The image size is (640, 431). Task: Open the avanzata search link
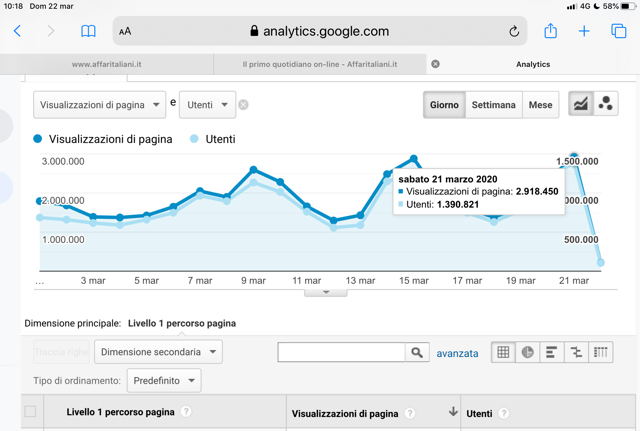(457, 353)
